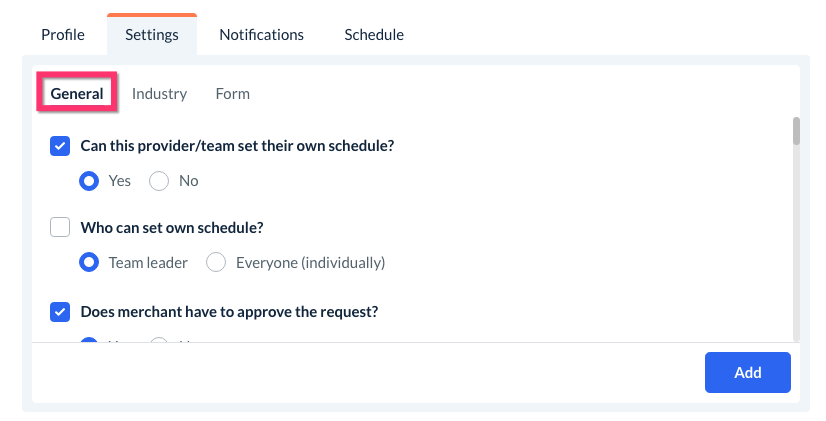Select the General sub-tab

point(77,94)
